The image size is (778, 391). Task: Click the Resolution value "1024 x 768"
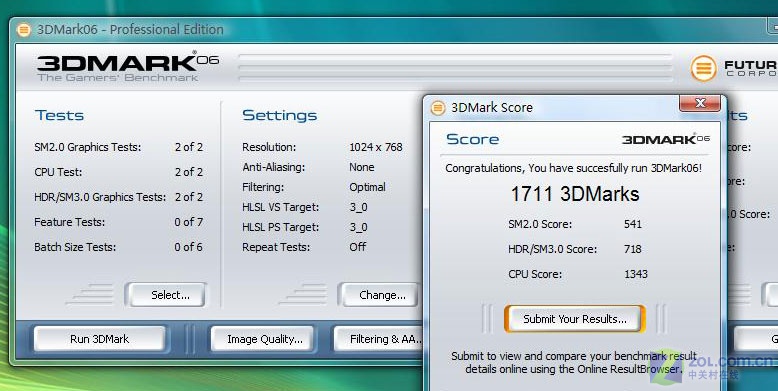point(376,147)
